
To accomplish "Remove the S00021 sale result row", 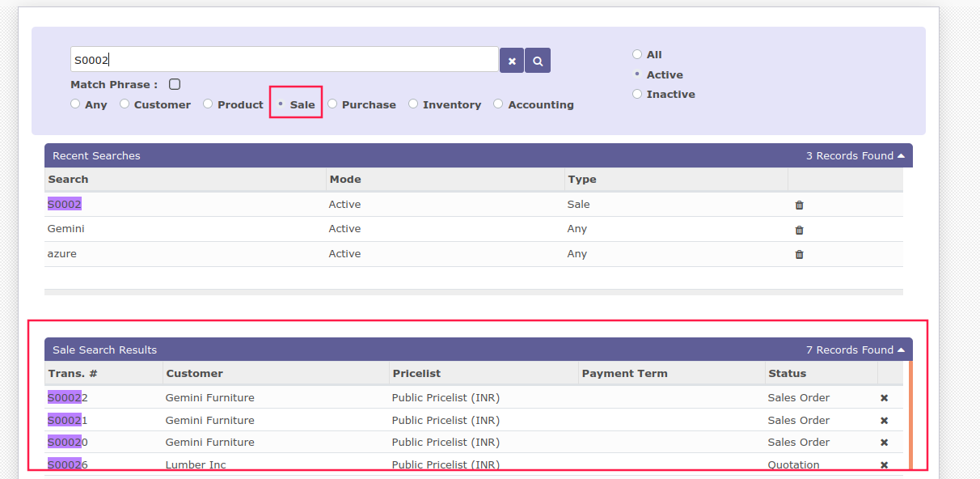I will pos(884,421).
